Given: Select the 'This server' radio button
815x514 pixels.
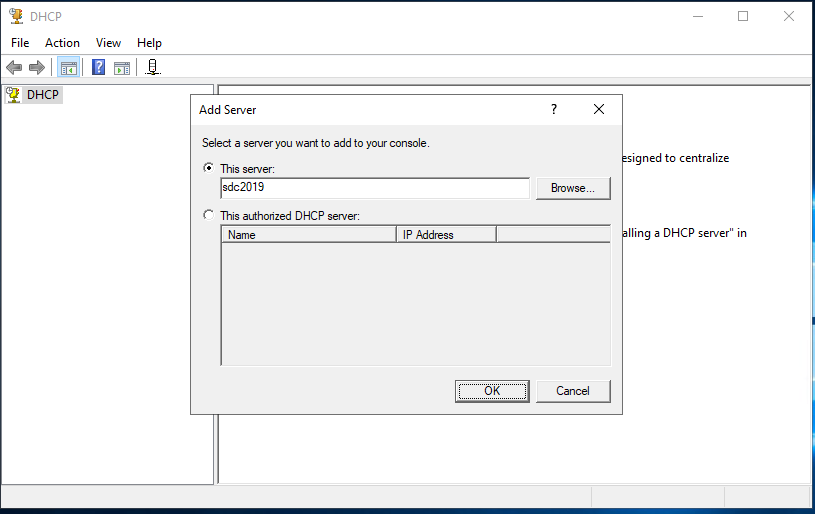Looking at the screenshot, I should pos(208,168).
